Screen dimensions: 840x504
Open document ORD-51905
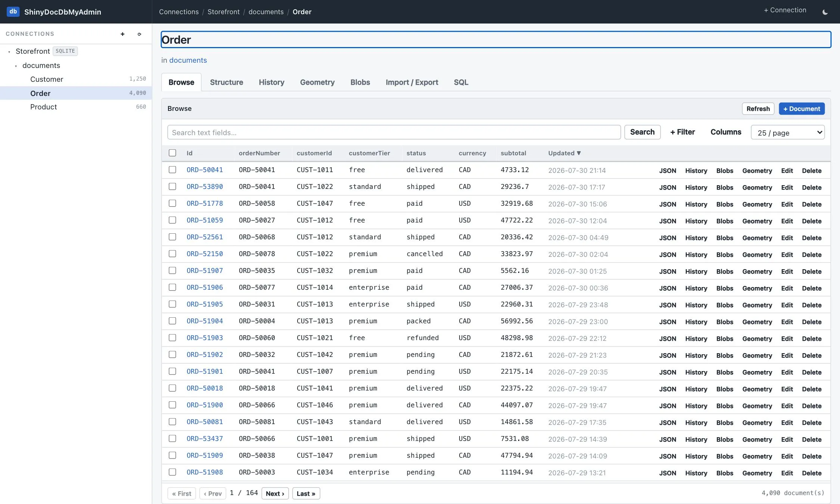205,304
